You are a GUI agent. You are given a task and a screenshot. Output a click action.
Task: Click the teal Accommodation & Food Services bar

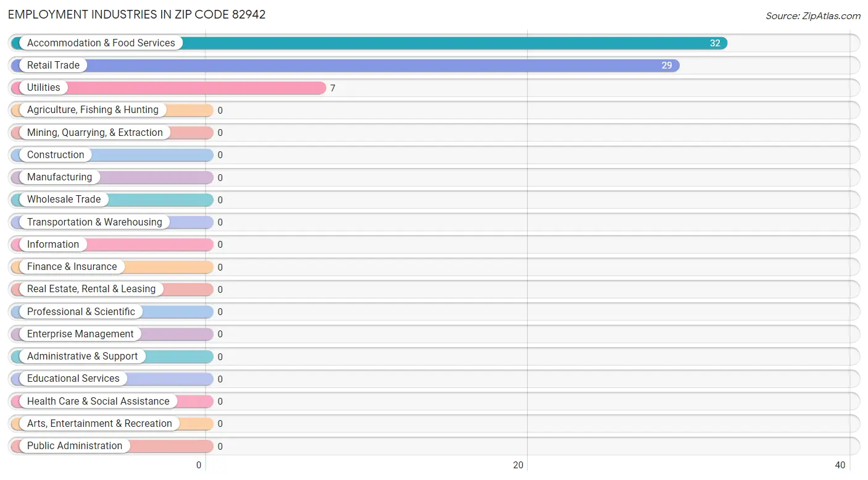(369, 43)
